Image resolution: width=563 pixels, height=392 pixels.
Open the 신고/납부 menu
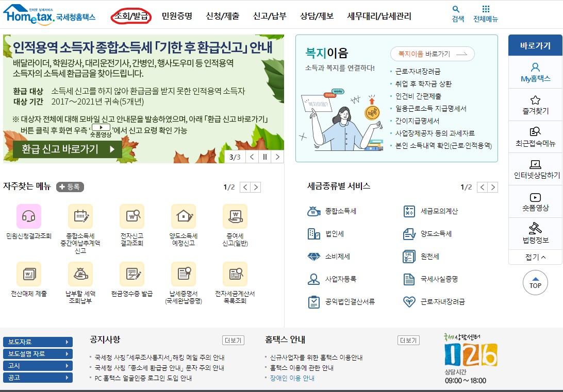(x=270, y=16)
